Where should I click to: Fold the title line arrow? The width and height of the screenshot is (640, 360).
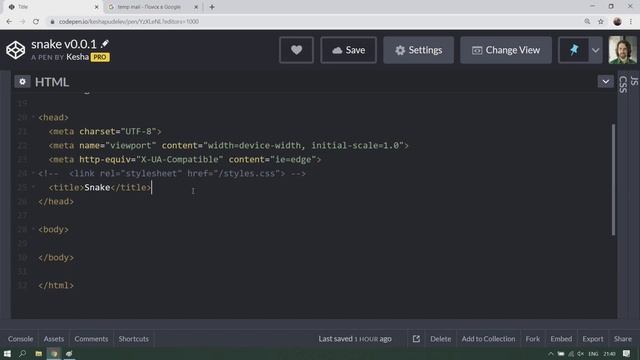[x=33, y=187]
